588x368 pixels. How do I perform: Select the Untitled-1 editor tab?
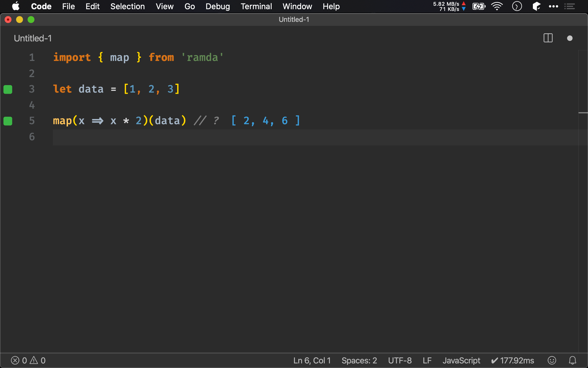point(33,38)
